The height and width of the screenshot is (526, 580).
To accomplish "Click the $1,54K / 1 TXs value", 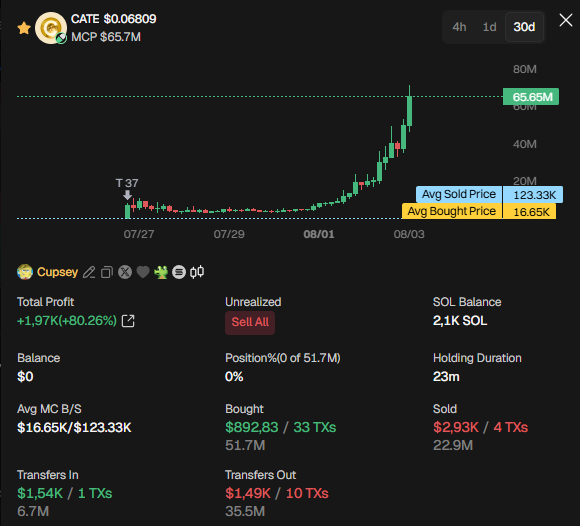I will [64, 493].
